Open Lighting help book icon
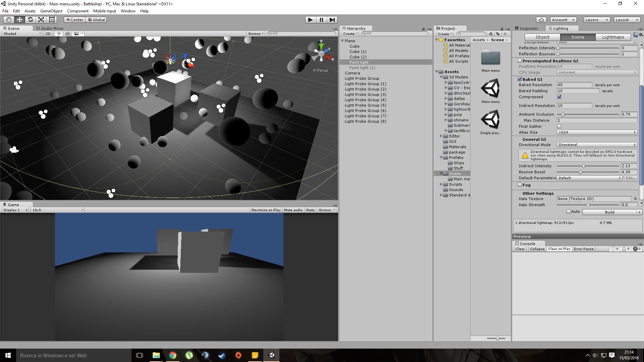This screenshot has height=362, width=644. coord(636,35)
